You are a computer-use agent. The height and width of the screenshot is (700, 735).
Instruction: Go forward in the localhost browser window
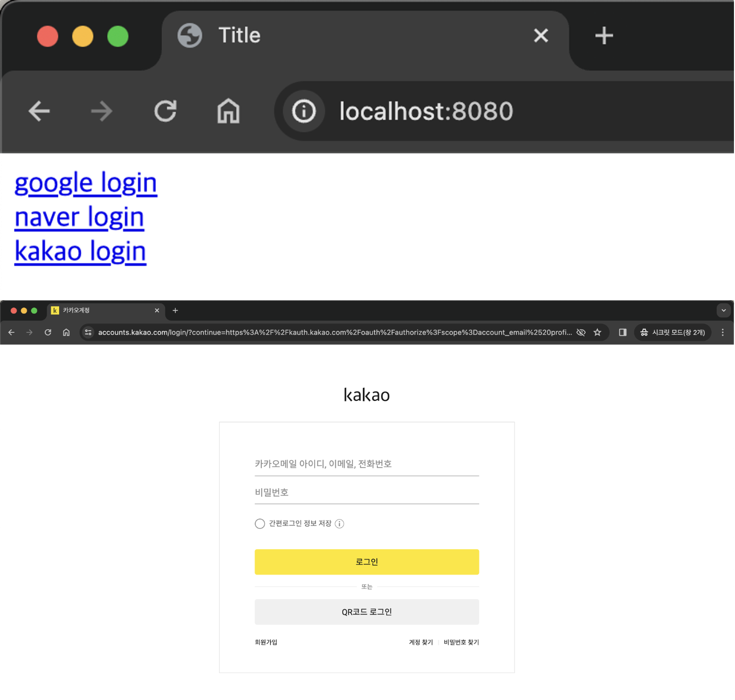pos(102,111)
